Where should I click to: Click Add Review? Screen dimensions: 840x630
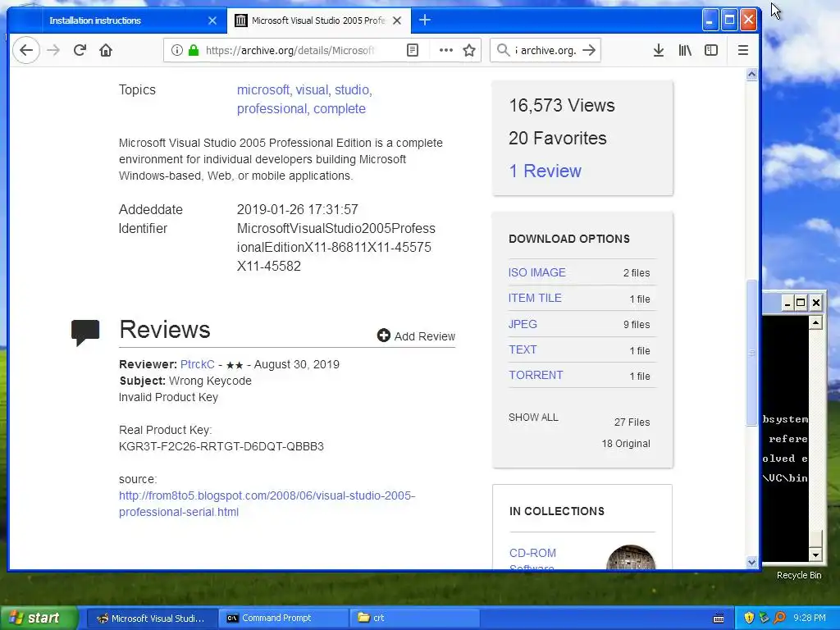pyautogui.click(x=416, y=336)
